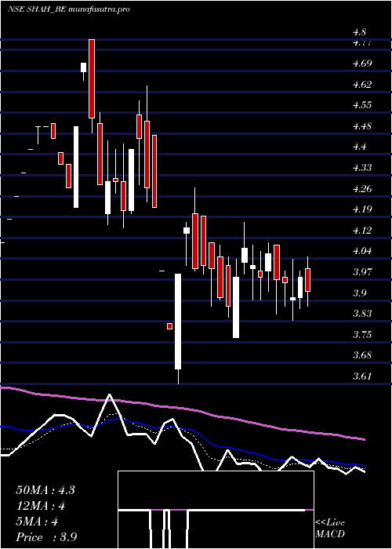Click the 5MA : 4 reading
Viewport: 392px width, 549px height.
[37, 522]
